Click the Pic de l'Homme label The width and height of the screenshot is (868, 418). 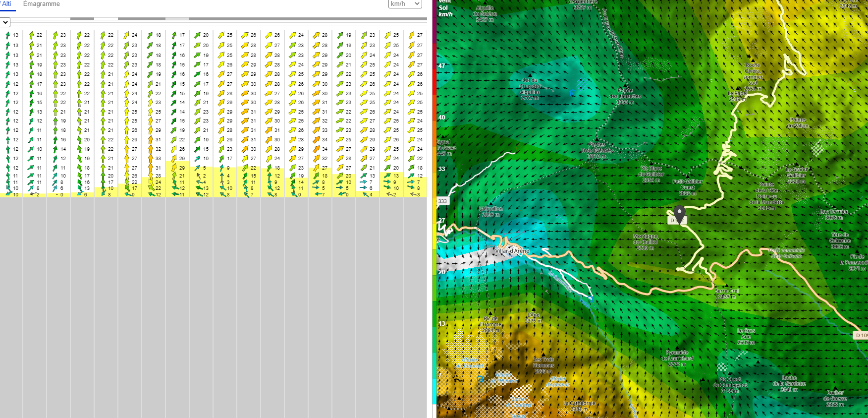(x=490, y=324)
